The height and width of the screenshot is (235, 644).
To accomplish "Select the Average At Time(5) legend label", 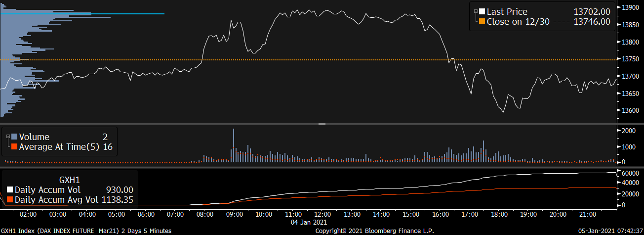I will [60, 146].
